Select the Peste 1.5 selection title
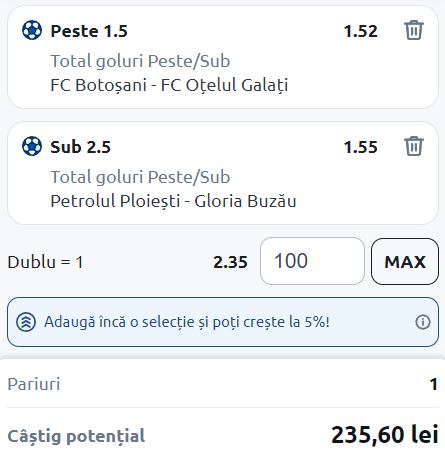The image size is (445, 450). coord(89,31)
